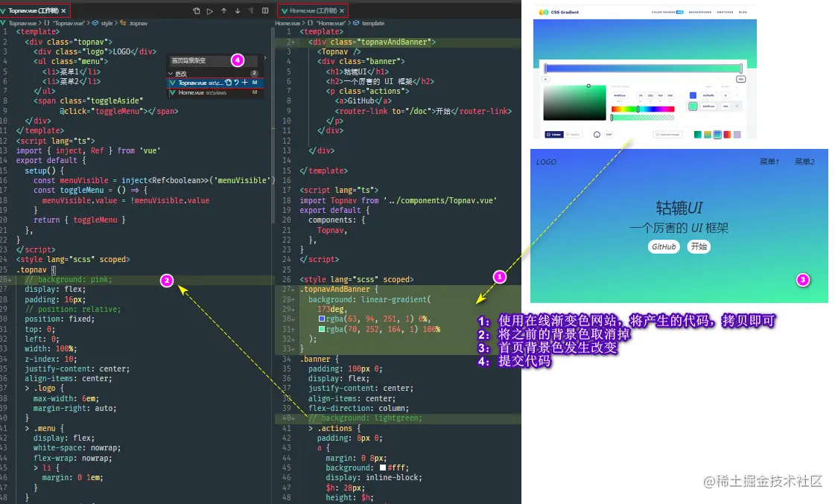Collapse the 更改 changes group
The image size is (838, 504).
tap(171, 74)
